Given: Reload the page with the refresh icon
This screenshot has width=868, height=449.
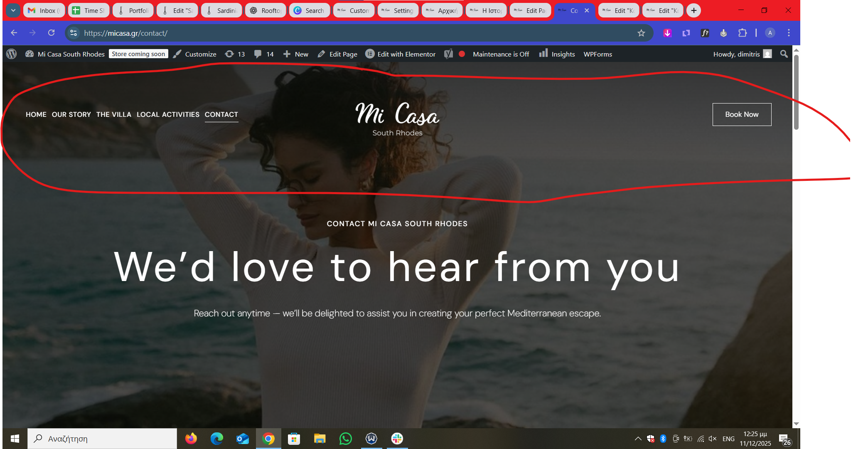Looking at the screenshot, I should 51,33.
